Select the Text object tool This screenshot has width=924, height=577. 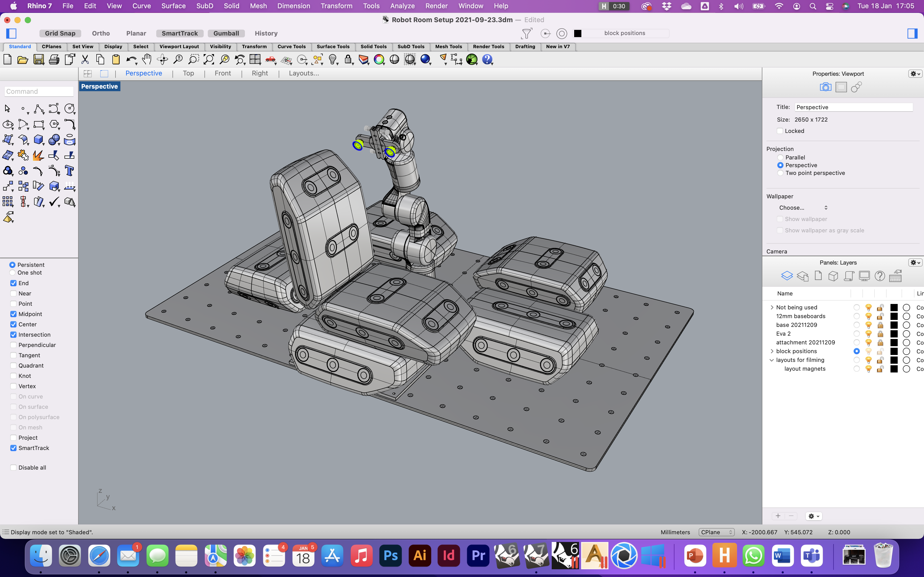(70, 171)
